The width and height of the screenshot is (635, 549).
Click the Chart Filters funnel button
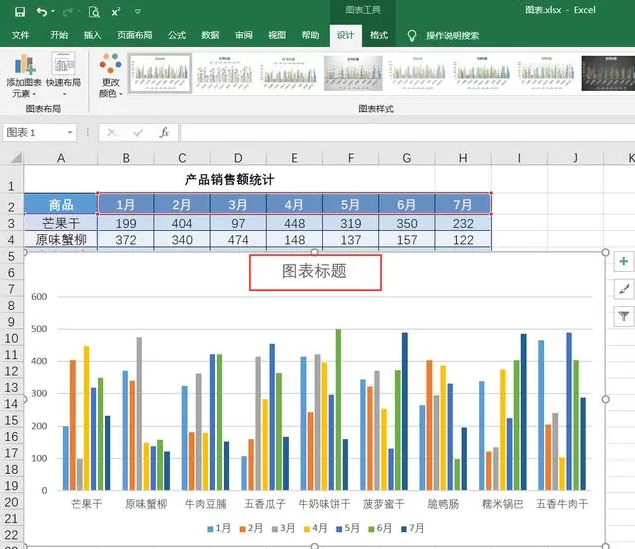(624, 316)
